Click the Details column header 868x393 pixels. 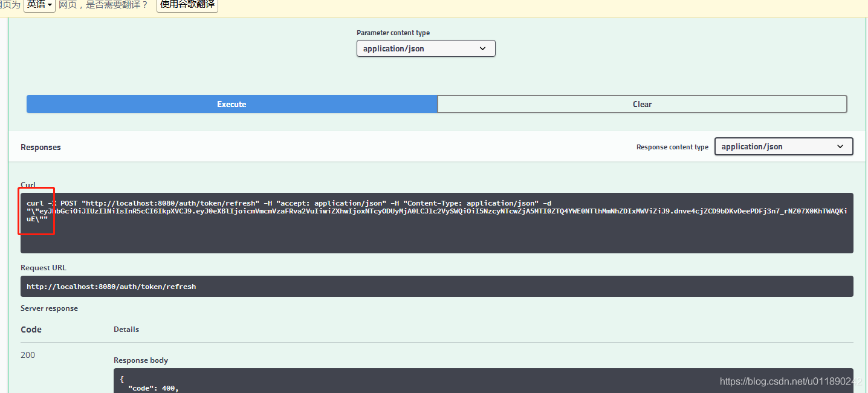click(126, 330)
